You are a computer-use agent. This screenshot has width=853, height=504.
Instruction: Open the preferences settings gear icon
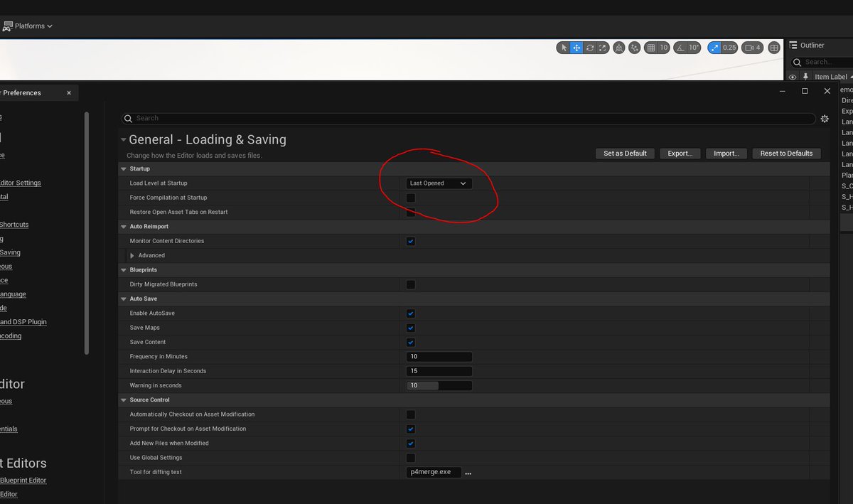(825, 119)
